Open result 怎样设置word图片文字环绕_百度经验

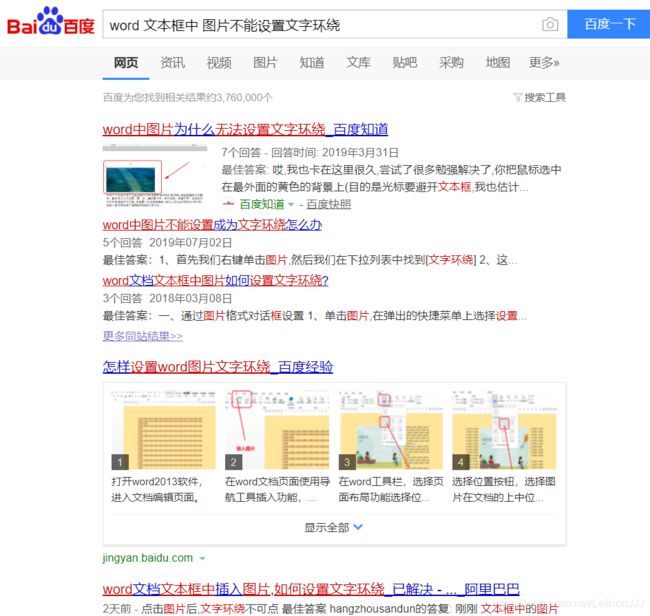[x=218, y=367]
